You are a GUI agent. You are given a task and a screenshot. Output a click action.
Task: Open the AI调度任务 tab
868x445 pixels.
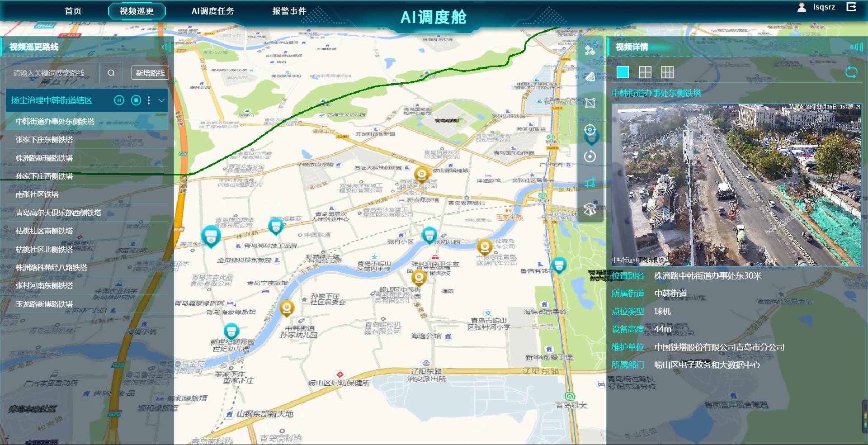click(x=213, y=11)
